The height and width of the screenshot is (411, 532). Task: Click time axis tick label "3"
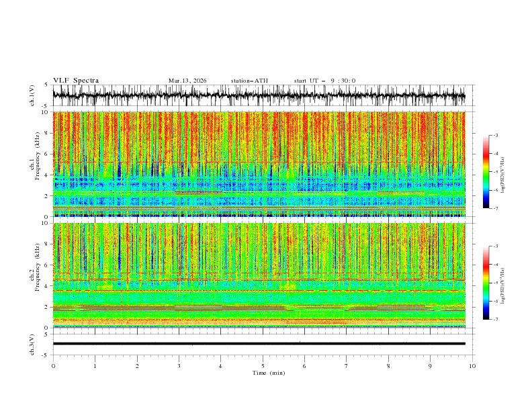click(179, 366)
